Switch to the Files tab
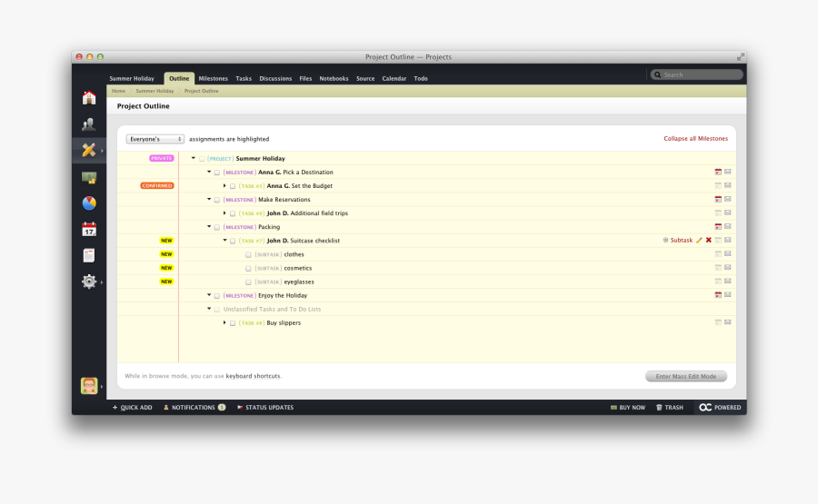818x504 pixels. click(305, 79)
